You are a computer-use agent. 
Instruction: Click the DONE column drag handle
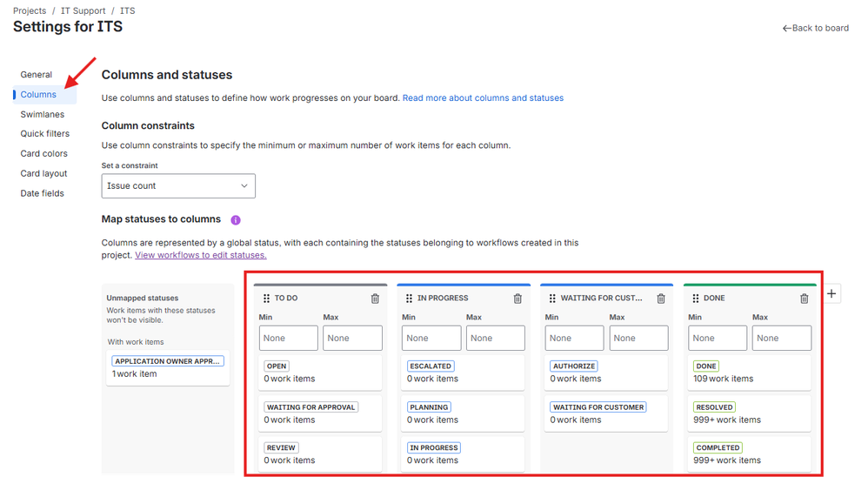point(694,299)
